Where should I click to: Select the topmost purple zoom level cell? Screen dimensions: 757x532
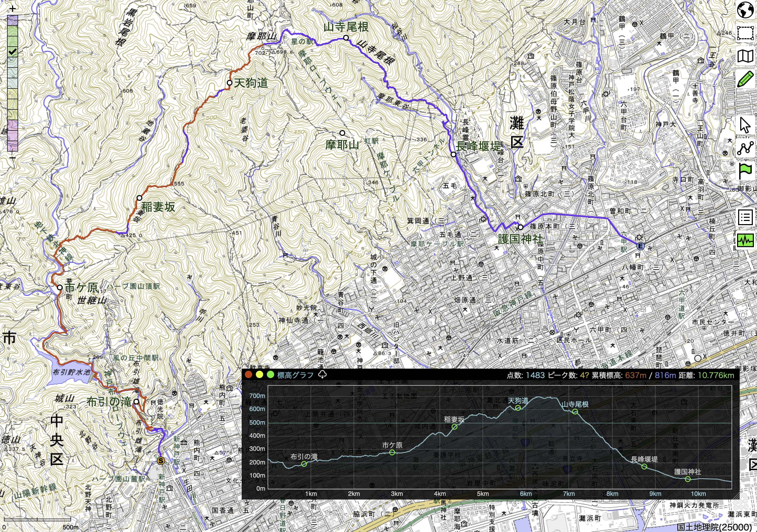coord(13,20)
